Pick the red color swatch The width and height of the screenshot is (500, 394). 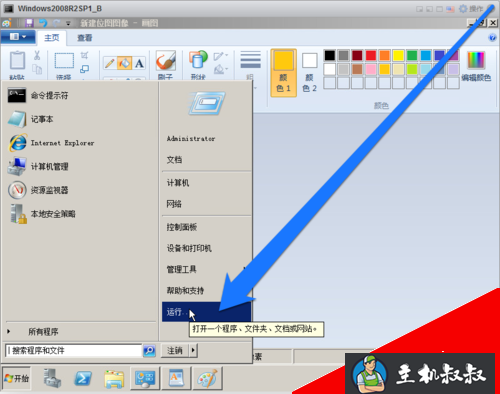click(371, 55)
